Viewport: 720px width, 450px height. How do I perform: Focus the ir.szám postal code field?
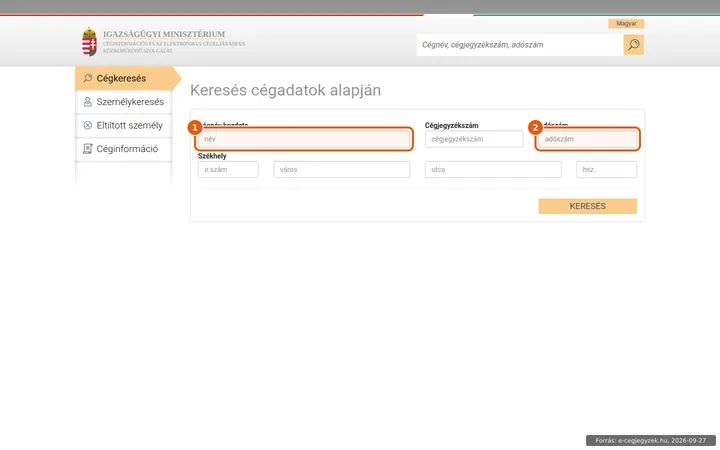(228, 169)
